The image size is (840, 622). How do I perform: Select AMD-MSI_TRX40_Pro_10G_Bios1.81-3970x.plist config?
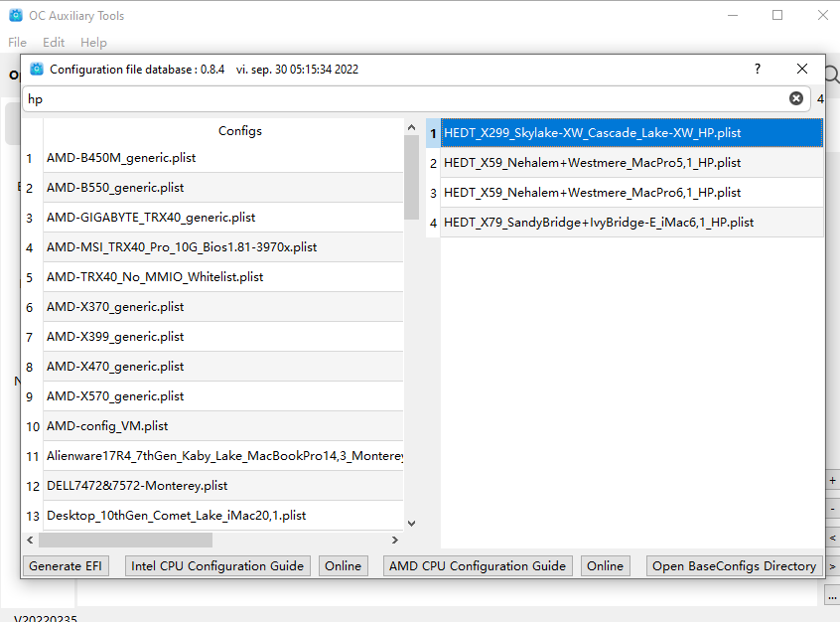pyautogui.click(x=223, y=247)
